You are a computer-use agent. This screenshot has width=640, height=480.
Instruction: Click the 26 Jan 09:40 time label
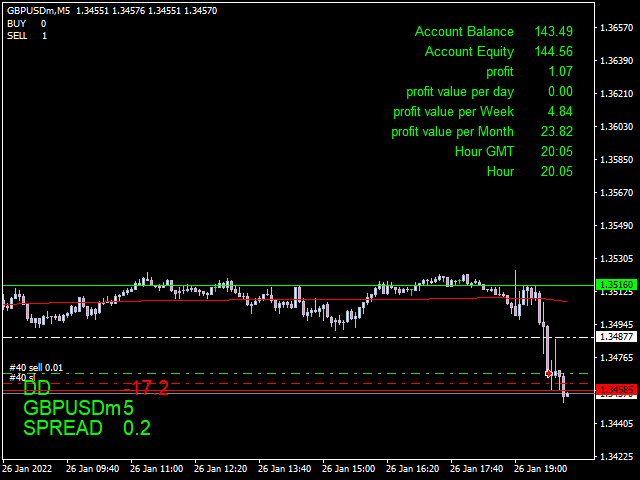93,469
